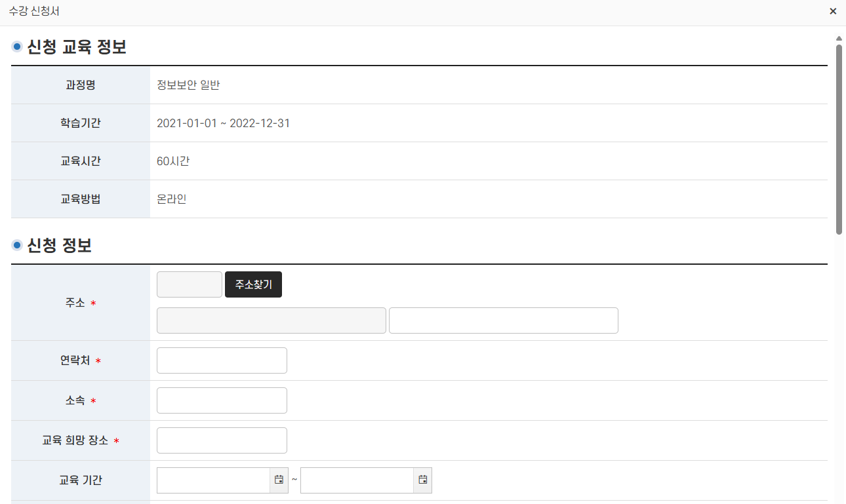Open the end date calendar picker
846x504 pixels.
point(422,480)
